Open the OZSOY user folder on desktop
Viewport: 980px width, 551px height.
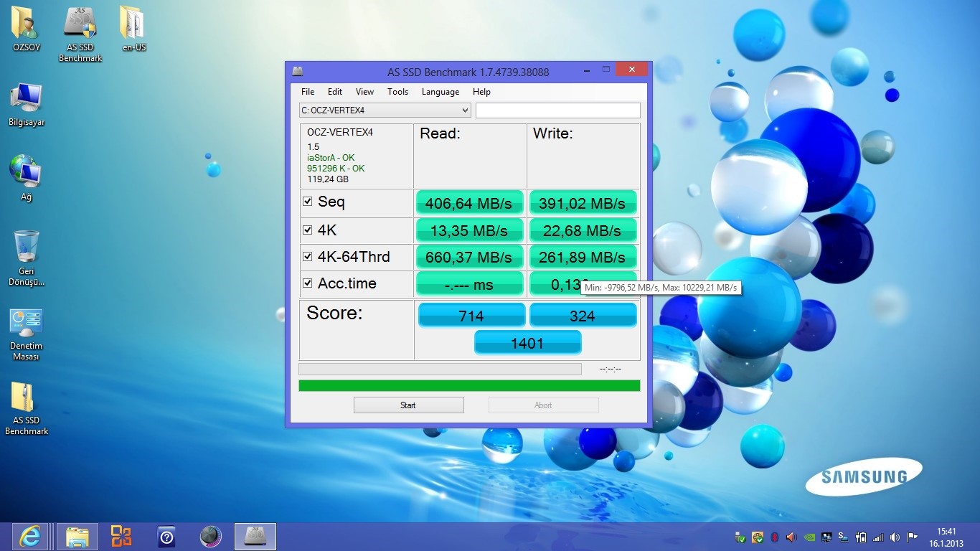(x=26, y=29)
